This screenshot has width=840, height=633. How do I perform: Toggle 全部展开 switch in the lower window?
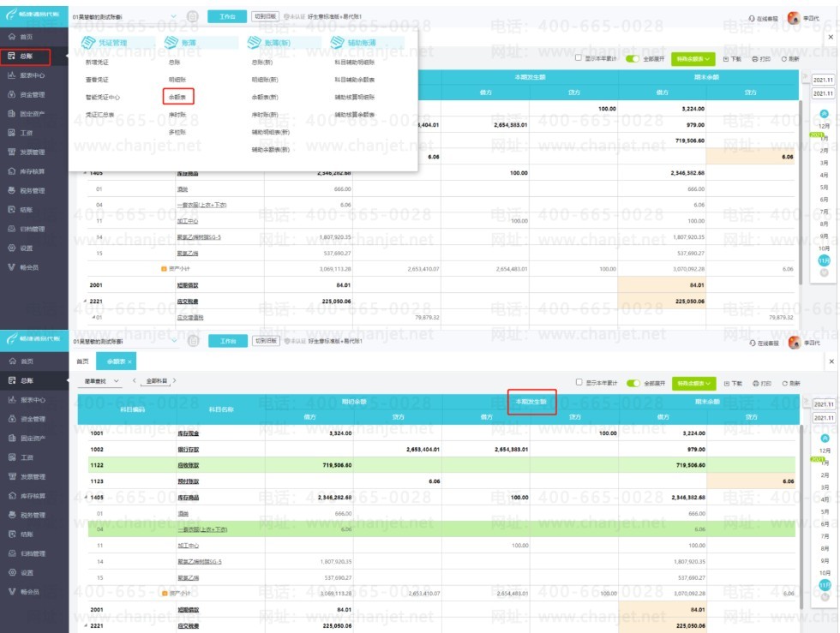click(x=633, y=383)
